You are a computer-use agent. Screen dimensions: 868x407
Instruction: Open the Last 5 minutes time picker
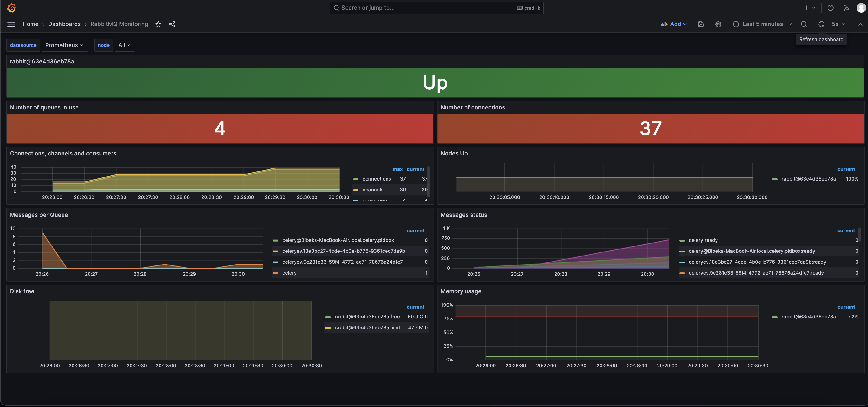coord(762,24)
